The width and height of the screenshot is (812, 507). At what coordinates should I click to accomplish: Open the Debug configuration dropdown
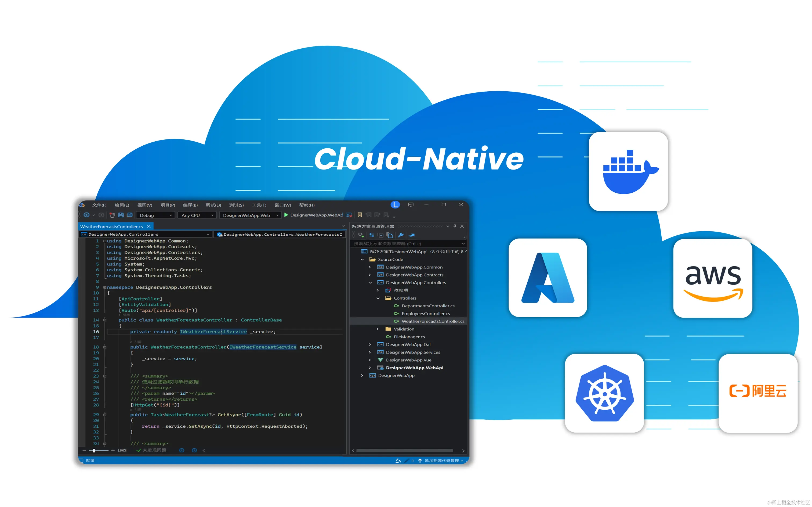coord(155,215)
